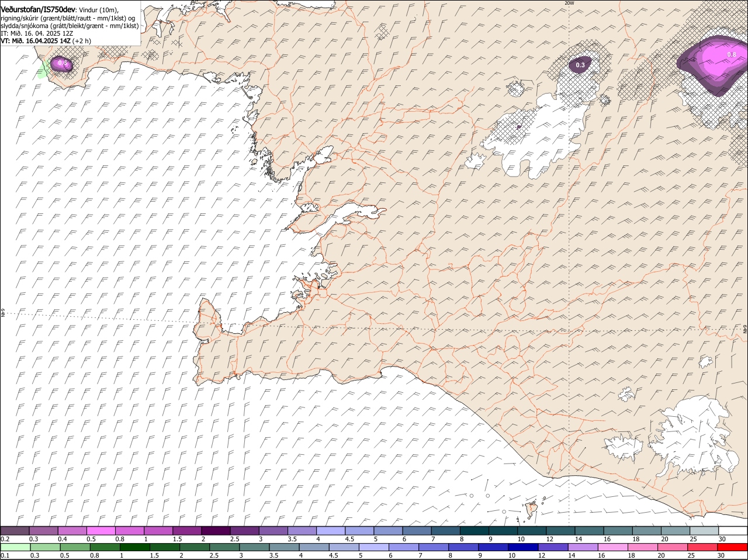
Task: Click the 0.8 value on the pink snowfall area
Action: tap(732, 54)
